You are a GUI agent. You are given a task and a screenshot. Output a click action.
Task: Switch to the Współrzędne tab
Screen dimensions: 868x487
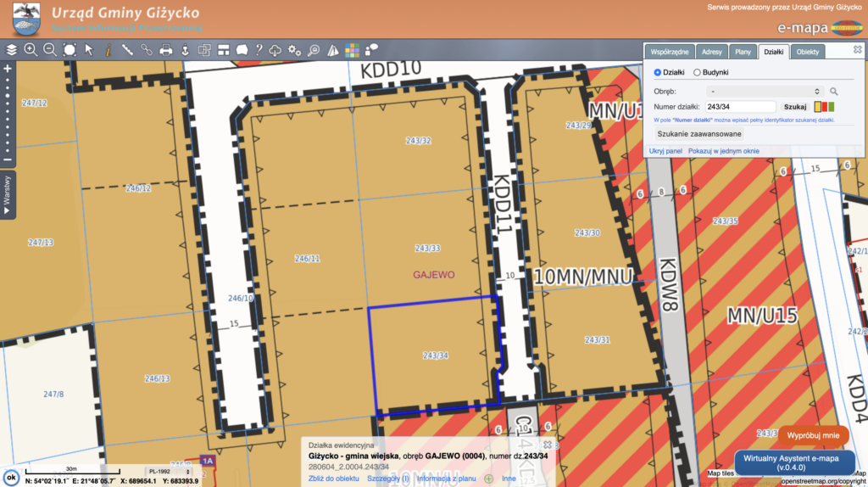[670, 52]
